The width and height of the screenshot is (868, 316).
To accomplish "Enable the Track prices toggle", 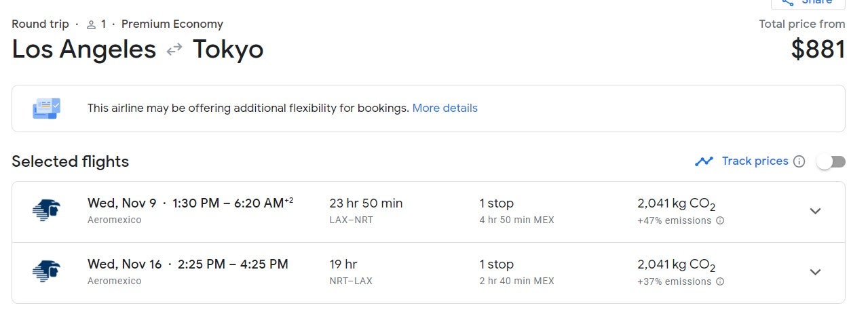I will pos(831,161).
